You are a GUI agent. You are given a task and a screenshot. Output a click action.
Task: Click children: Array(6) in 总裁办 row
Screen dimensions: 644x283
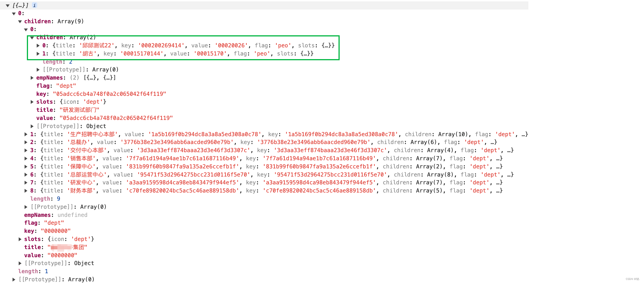pos(407,142)
